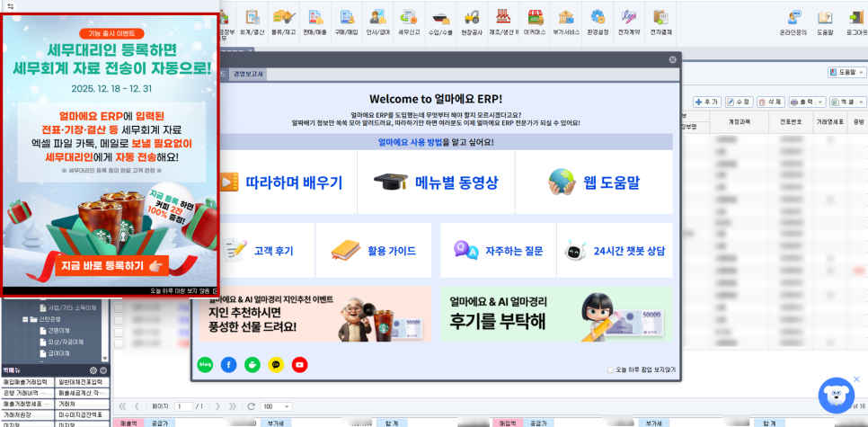Select 급여이체 in the tree
The height and width of the screenshot is (427, 868).
[x=57, y=352]
